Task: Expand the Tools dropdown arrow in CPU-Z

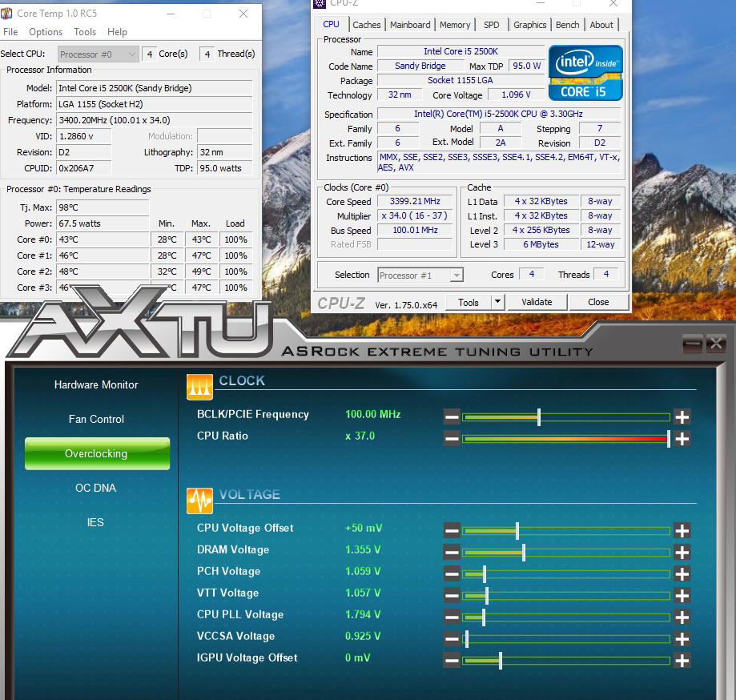Action: 497,302
